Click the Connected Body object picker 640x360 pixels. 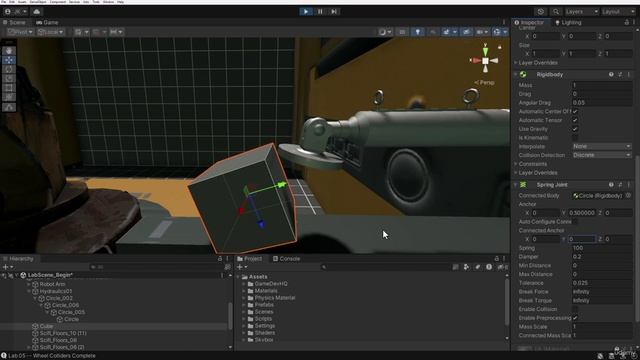click(629, 196)
